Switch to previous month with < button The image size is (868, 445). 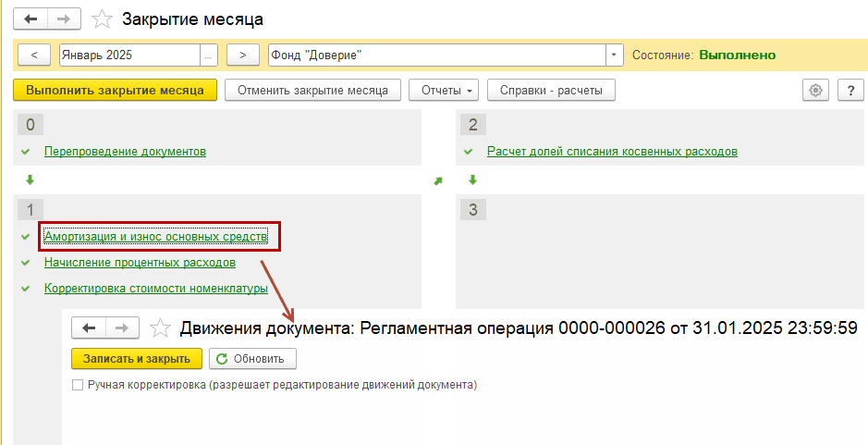(x=34, y=55)
